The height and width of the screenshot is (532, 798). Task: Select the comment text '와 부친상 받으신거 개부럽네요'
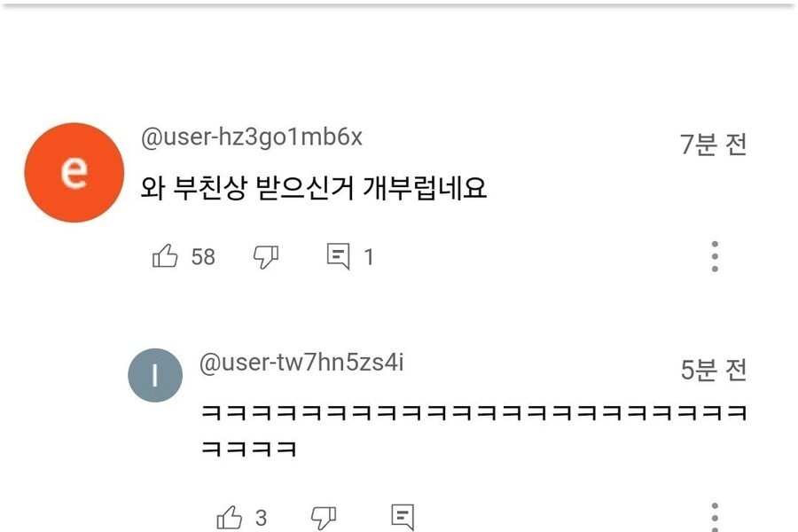314,188
